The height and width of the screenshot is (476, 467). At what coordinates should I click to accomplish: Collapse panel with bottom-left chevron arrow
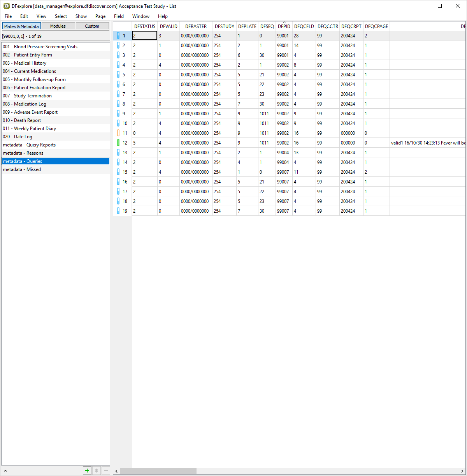[5, 471]
